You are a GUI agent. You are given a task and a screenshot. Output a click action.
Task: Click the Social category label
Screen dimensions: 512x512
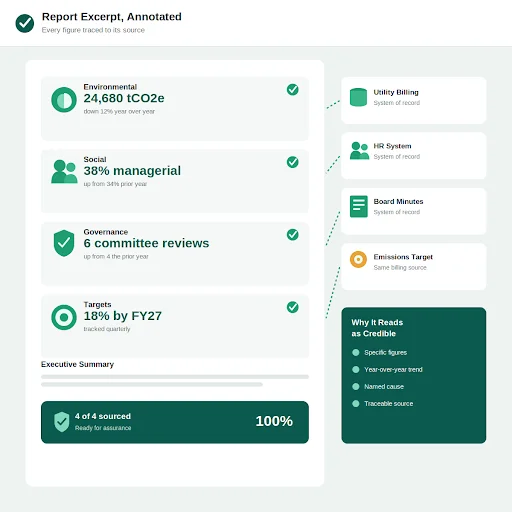click(x=95, y=159)
